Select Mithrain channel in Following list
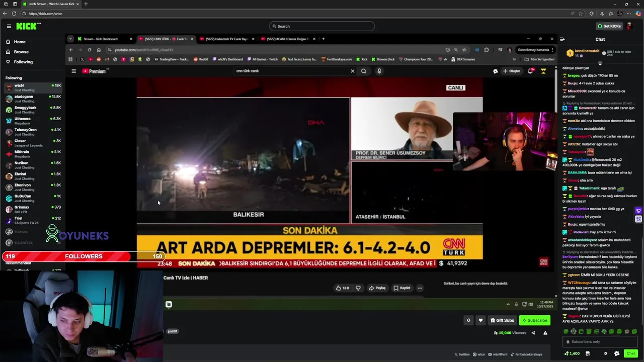 coord(33,154)
